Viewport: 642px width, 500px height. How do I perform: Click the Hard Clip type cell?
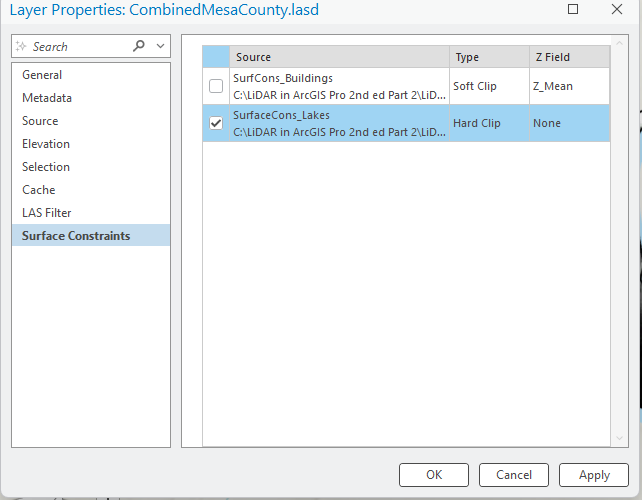(x=477, y=123)
